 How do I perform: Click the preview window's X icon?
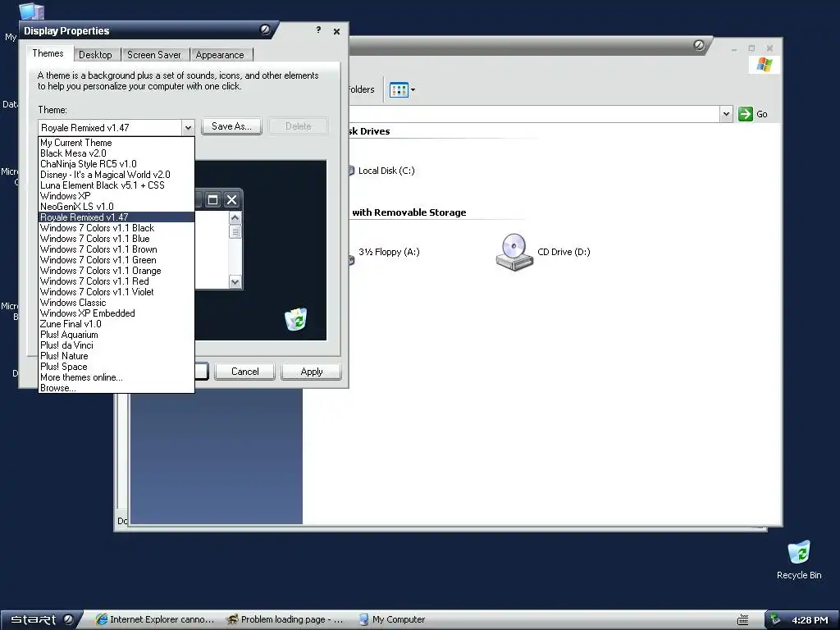click(231, 200)
